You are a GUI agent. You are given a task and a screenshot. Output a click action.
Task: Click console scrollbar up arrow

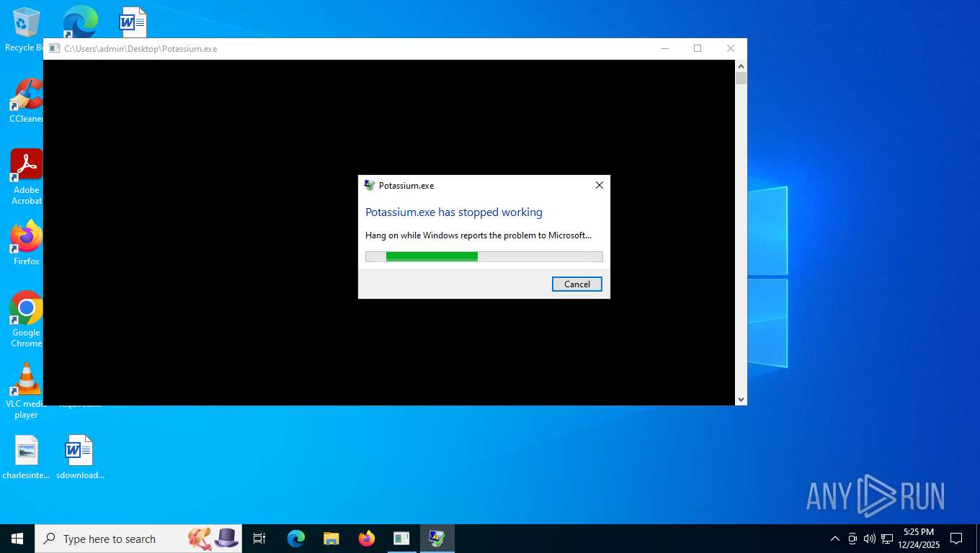(x=741, y=66)
